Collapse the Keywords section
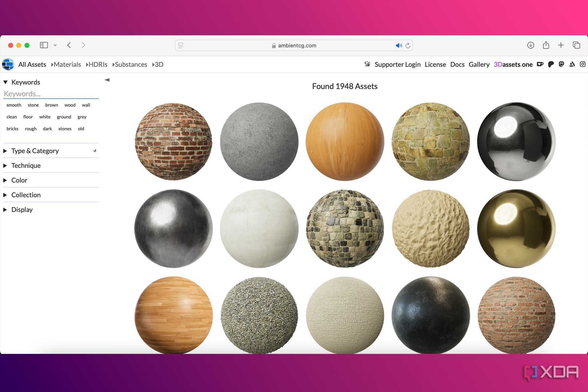The height and width of the screenshot is (392, 588). (x=22, y=82)
